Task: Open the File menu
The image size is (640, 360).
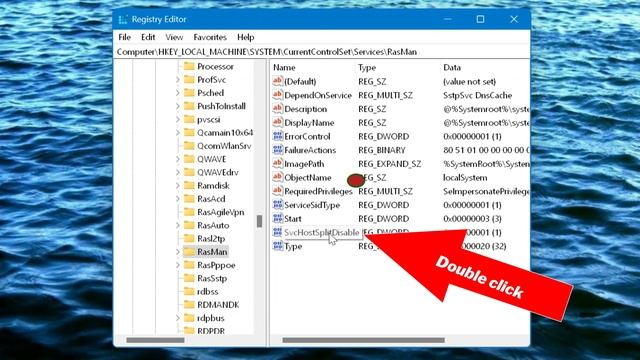Action: pyautogui.click(x=124, y=37)
